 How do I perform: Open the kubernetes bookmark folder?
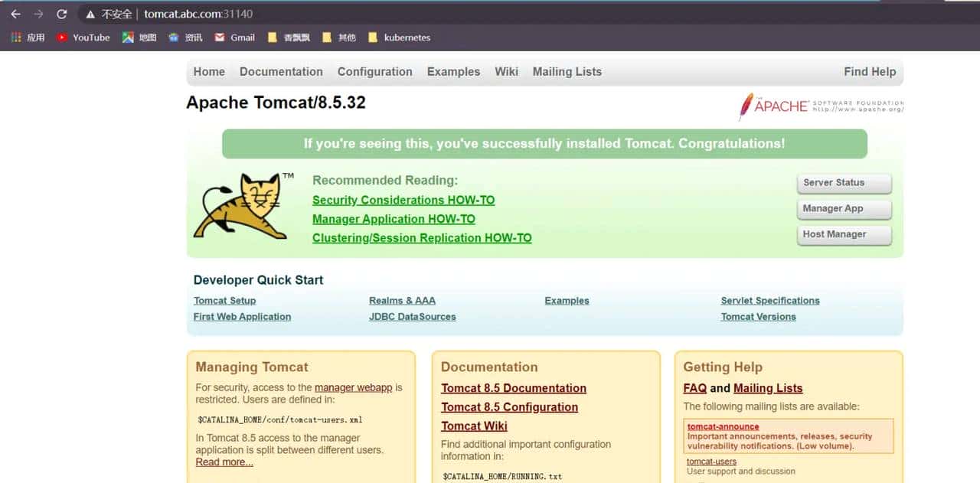point(399,37)
